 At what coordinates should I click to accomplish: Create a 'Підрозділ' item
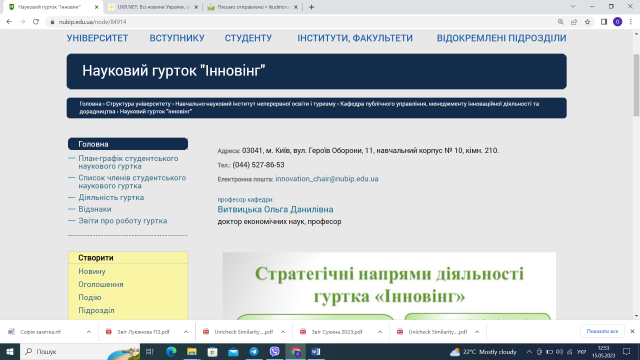click(96, 311)
